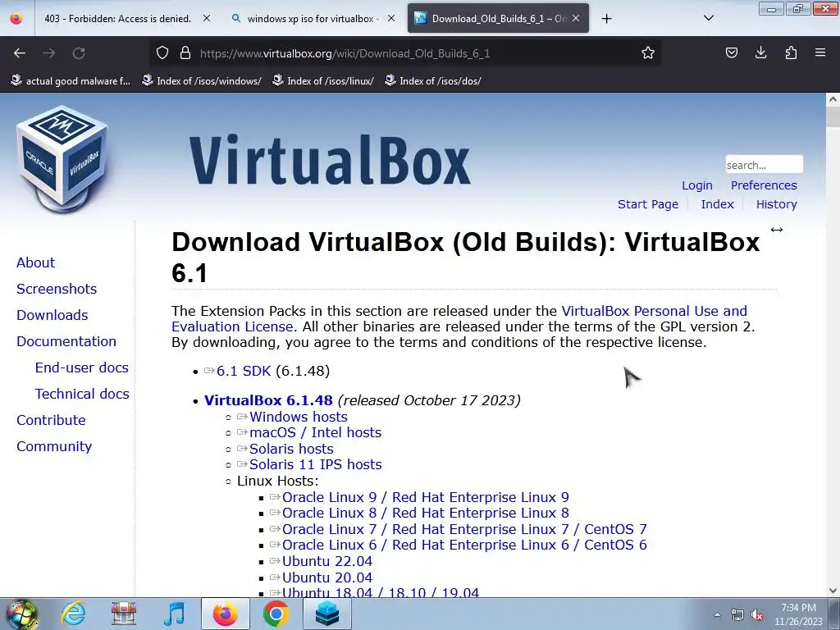Image resolution: width=840 pixels, height=630 pixels.
Task: Open the Windows Start orb
Action: point(22,614)
